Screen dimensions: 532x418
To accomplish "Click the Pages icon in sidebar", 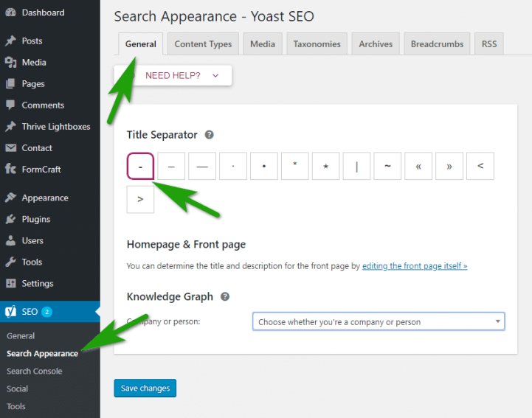I will point(10,84).
